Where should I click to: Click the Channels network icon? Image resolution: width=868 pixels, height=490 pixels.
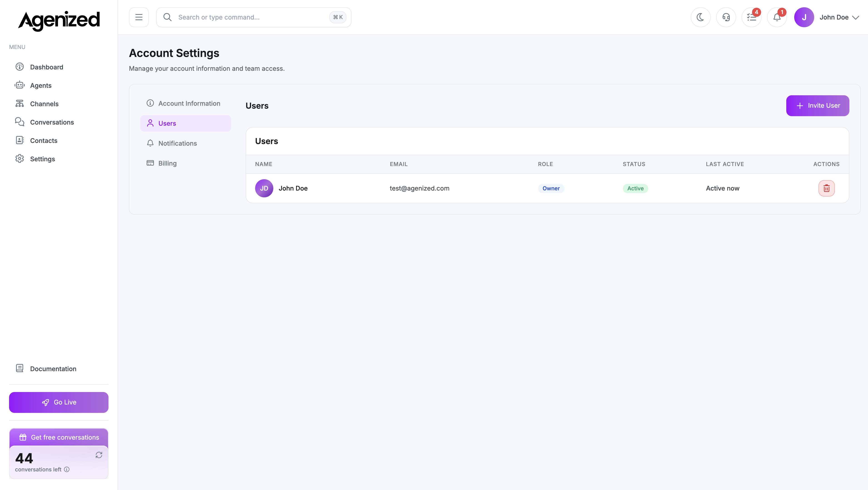20,103
